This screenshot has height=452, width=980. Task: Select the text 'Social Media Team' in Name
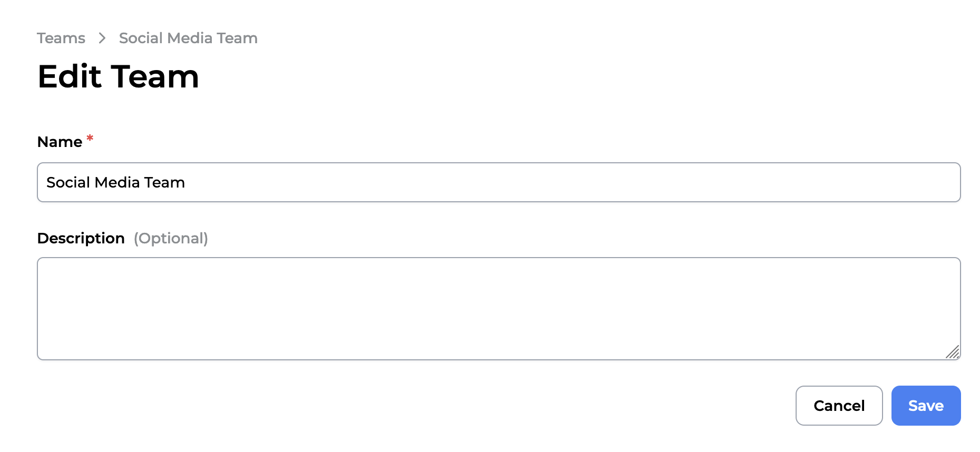116,182
